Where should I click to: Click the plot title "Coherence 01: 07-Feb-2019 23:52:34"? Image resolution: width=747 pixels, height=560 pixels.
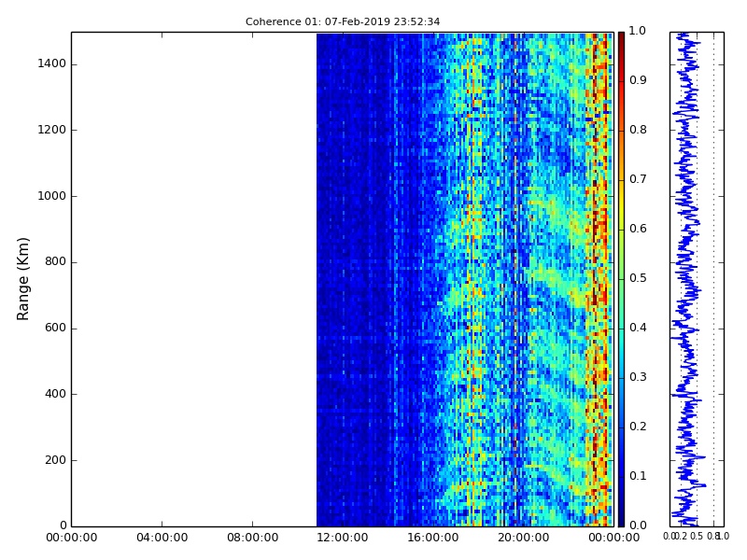point(343,21)
